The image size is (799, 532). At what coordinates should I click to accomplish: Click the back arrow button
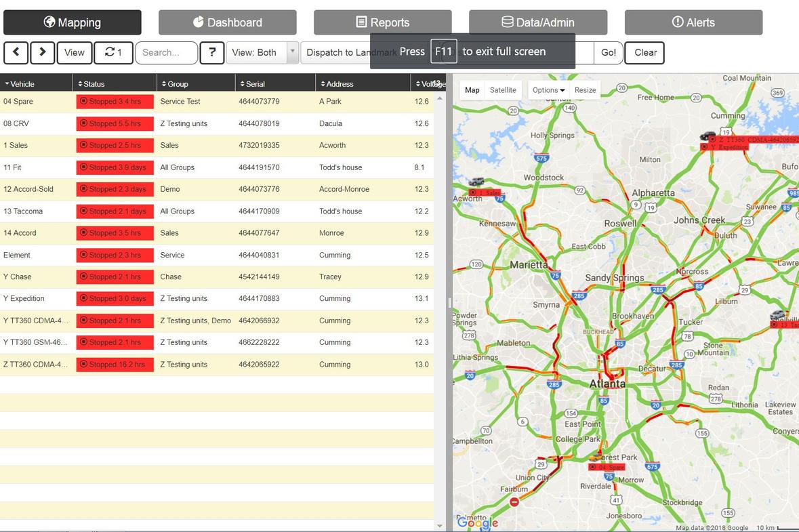16,52
